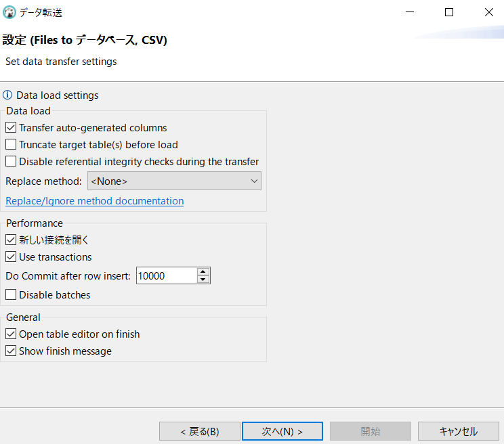Click the commit row count input field

[167, 275]
